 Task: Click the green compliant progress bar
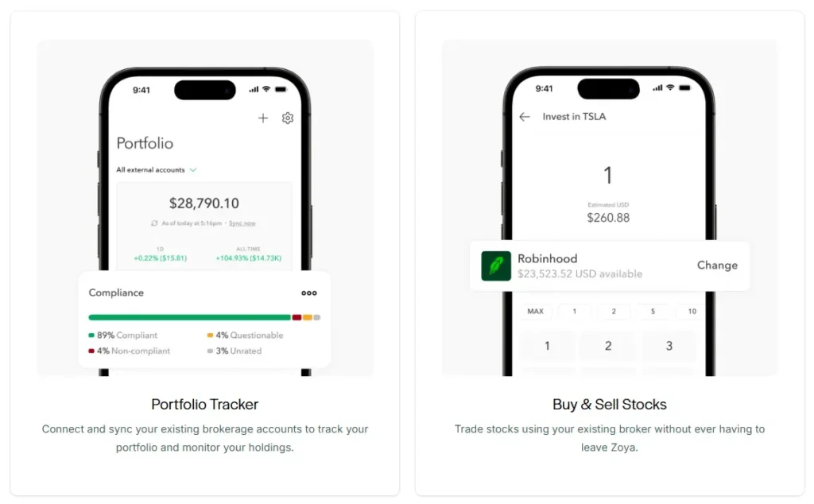point(189,317)
